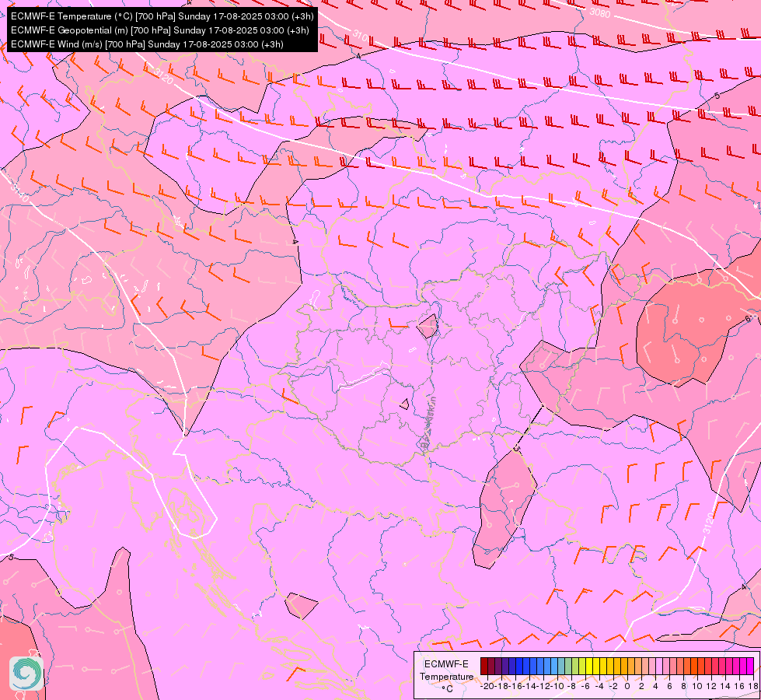Pick the dark red first legend swatch
This screenshot has height=700, width=761.
pyautogui.click(x=484, y=666)
